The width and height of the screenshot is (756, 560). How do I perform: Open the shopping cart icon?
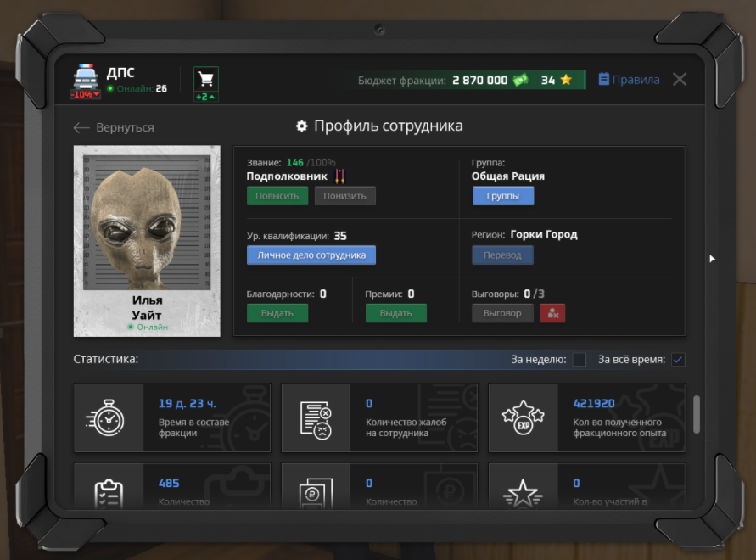[206, 79]
